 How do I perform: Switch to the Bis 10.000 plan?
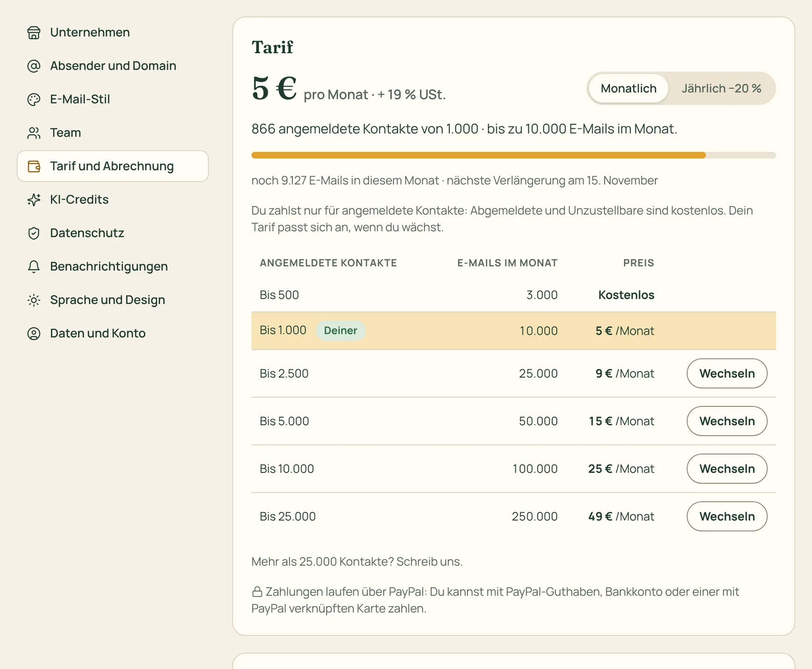tap(727, 469)
